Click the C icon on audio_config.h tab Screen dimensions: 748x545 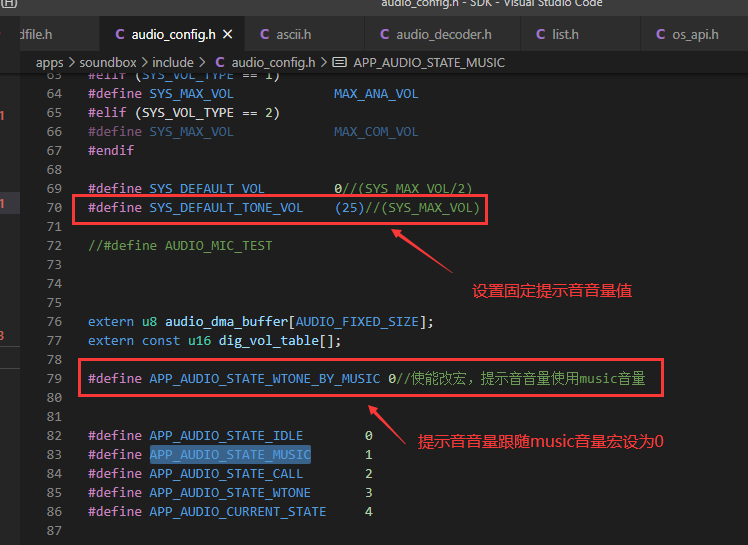120,34
